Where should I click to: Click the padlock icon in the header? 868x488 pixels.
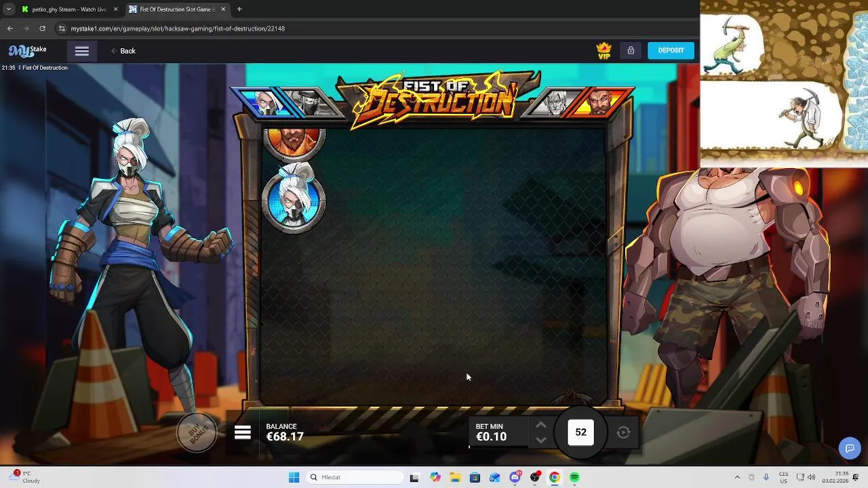point(631,50)
